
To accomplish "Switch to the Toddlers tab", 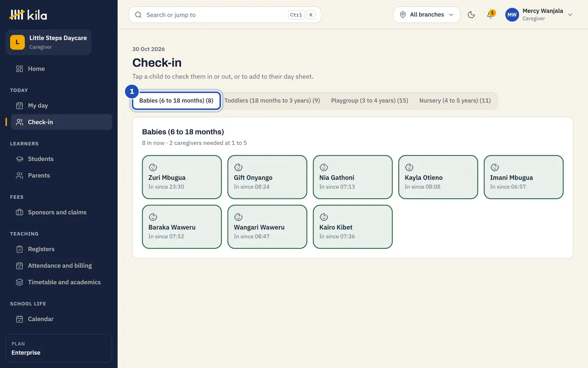I will pos(272,100).
